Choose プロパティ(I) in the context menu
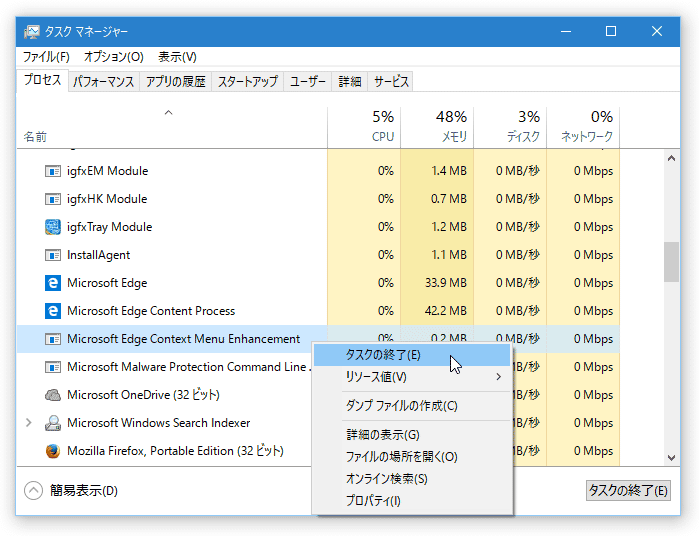 [x=413, y=501]
